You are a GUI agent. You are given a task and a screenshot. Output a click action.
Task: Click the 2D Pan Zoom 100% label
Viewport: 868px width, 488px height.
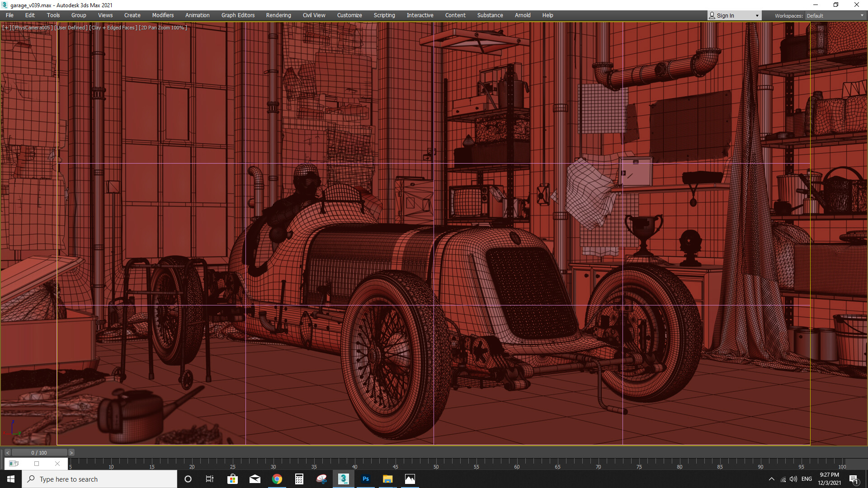click(163, 28)
